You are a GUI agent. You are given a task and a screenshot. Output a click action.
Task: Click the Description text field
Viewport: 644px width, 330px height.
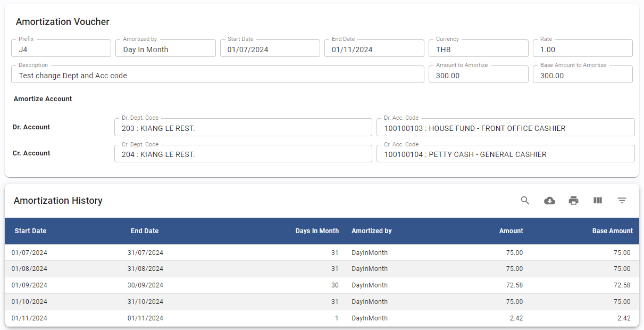point(217,76)
